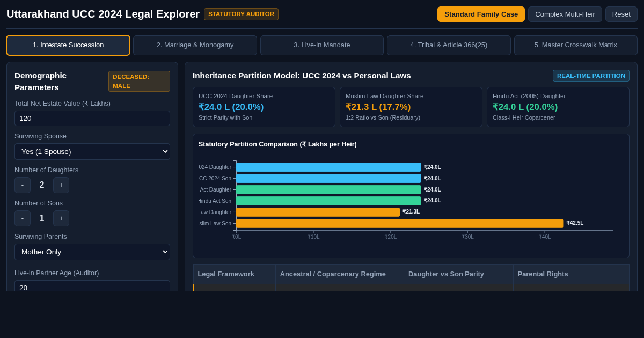Image resolution: width=644 pixels, height=338 pixels.
Task: Focus the Total Net Estate Value field
Action: click(x=92, y=118)
